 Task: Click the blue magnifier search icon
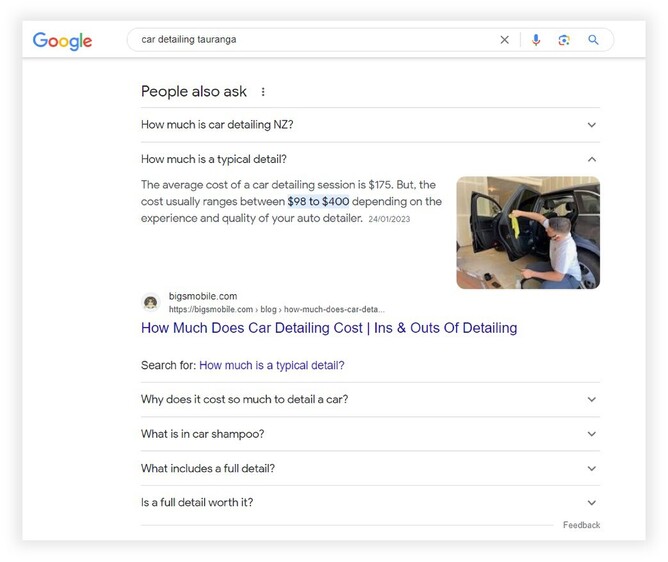point(593,40)
